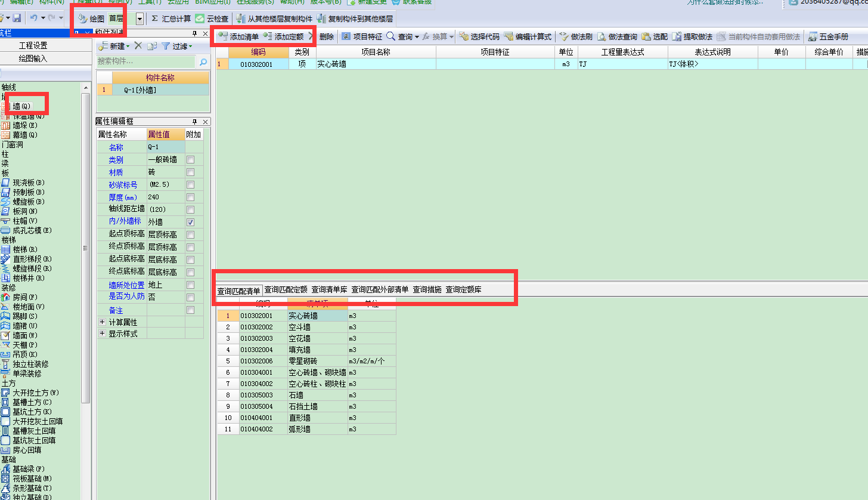Viewport: 868px width, 500px height.
Task: Open the undo history dropdown arrow
Action: tap(42, 18)
